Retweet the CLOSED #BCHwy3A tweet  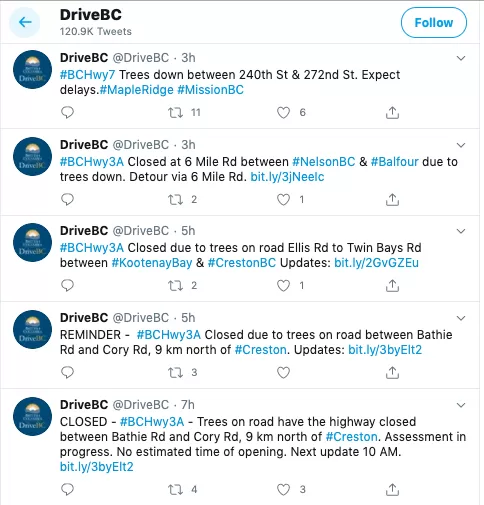click(175, 490)
